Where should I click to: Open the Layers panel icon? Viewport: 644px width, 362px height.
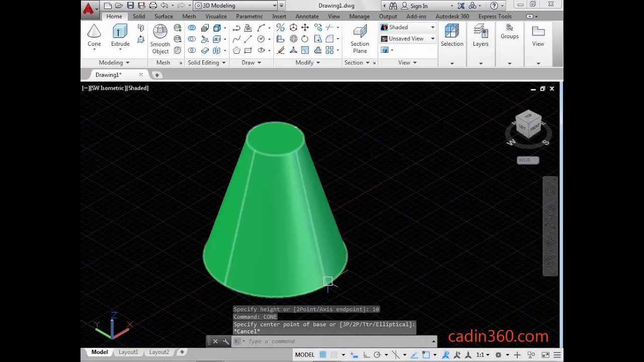point(480,31)
